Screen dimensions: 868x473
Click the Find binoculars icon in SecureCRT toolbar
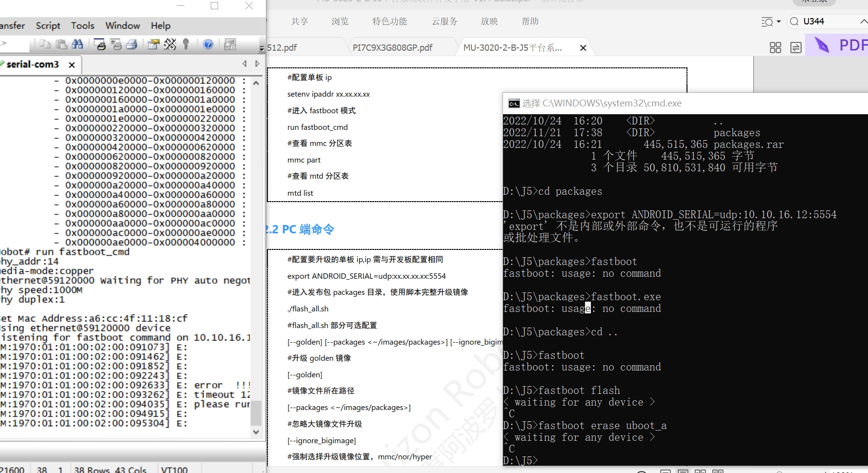77,44
